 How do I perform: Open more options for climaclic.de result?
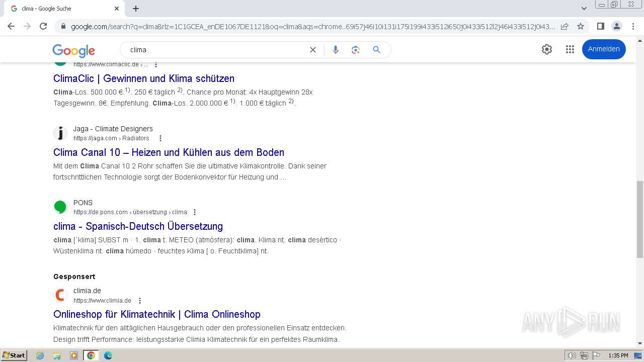click(x=156, y=64)
